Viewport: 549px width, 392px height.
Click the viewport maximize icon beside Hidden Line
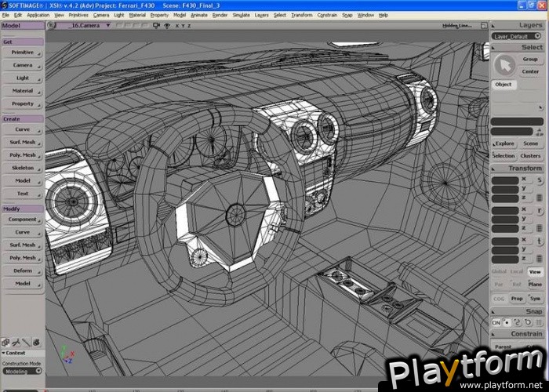click(484, 26)
